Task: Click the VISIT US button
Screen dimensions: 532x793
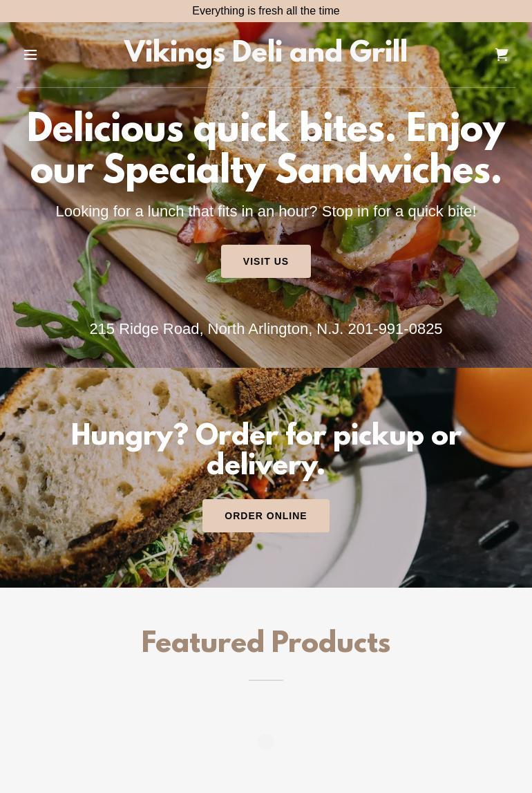Action: coord(266,261)
